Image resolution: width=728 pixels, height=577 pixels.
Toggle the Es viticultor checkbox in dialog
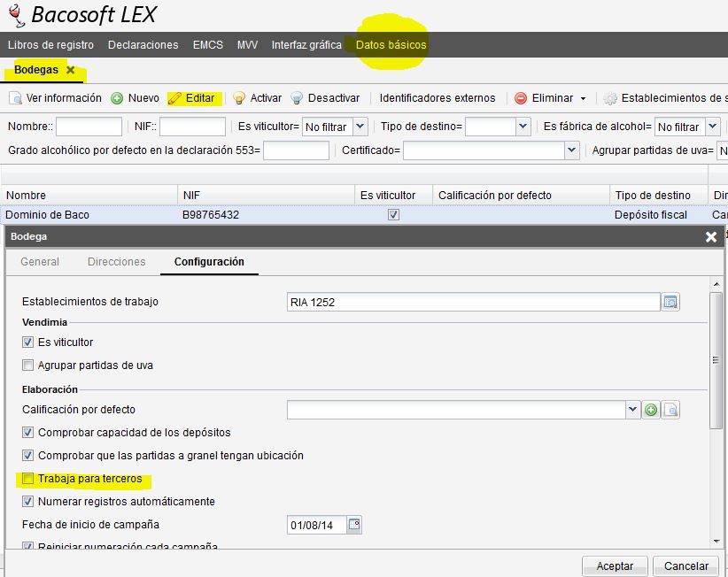coord(27,342)
